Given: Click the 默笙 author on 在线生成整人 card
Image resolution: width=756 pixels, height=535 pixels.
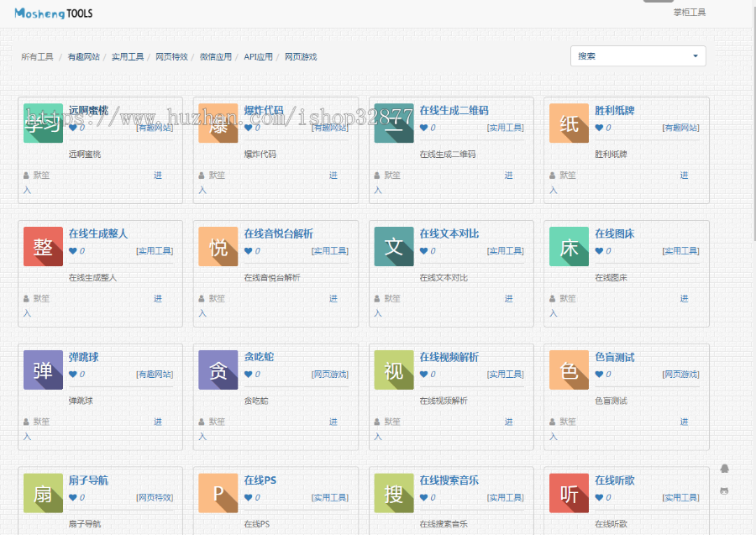Looking at the screenshot, I should click(41, 299).
